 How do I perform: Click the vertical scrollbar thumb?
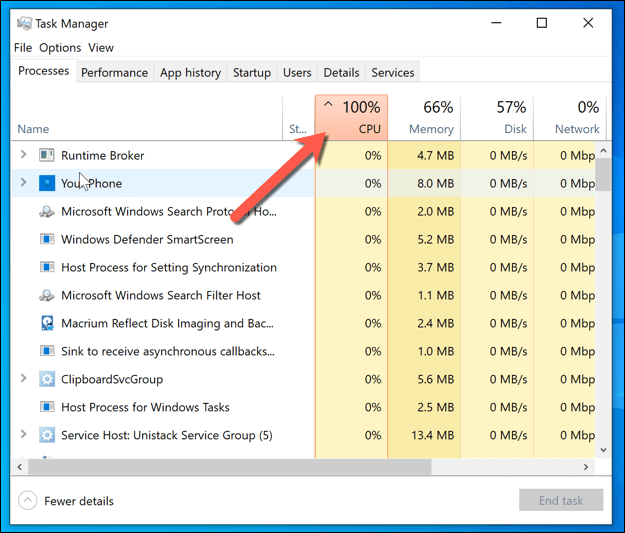point(603,172)
